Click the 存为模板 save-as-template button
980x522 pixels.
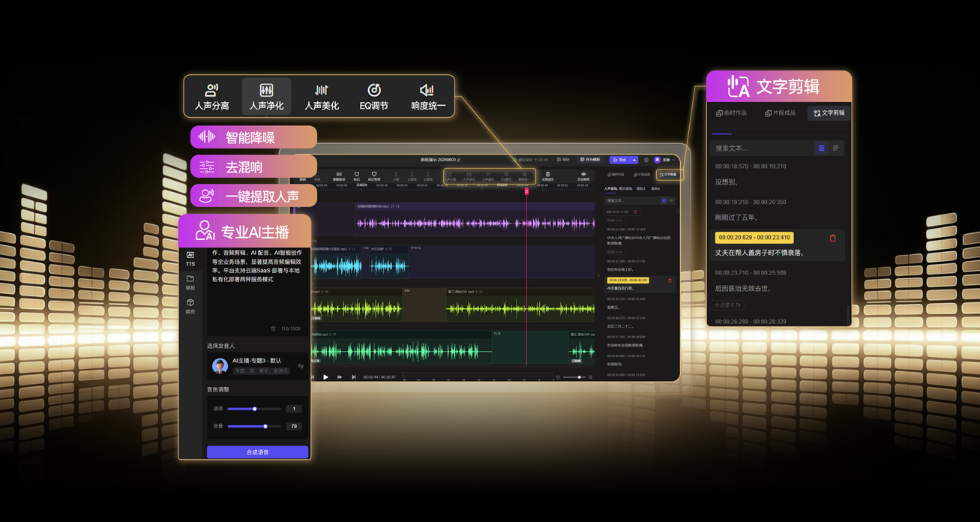[590, 160]
